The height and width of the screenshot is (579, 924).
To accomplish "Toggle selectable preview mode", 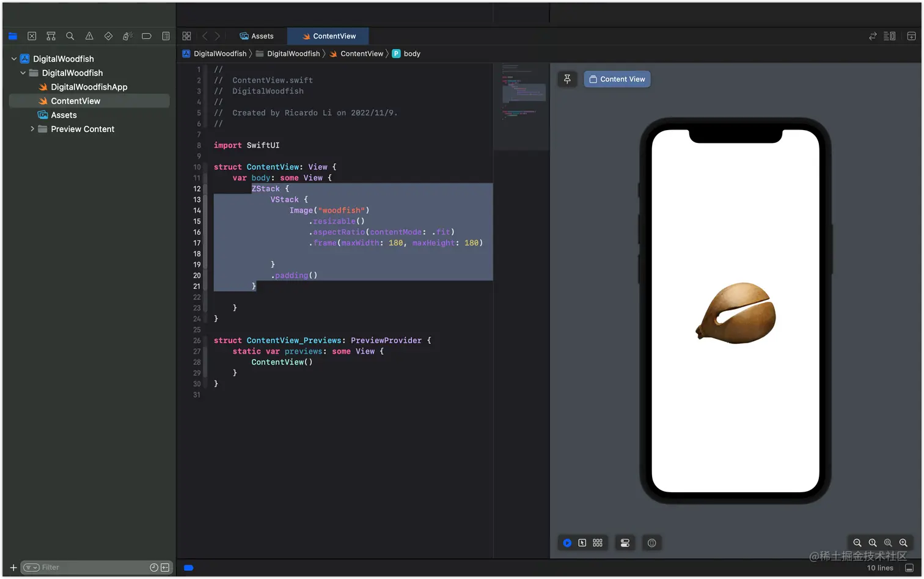I will tap(582, 543).
